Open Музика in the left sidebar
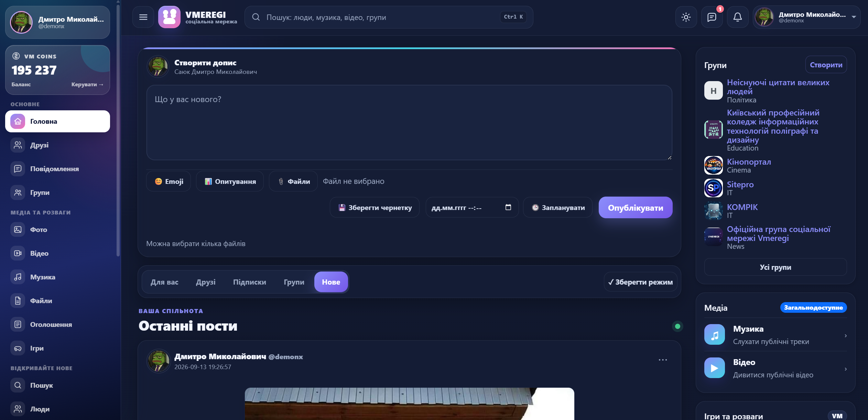 57,277
